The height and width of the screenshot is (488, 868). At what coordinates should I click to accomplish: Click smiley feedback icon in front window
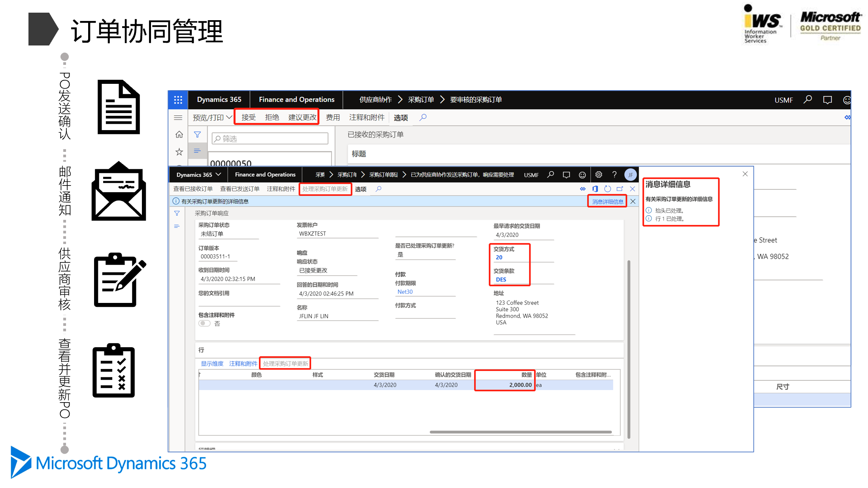[x=582, y=175]
